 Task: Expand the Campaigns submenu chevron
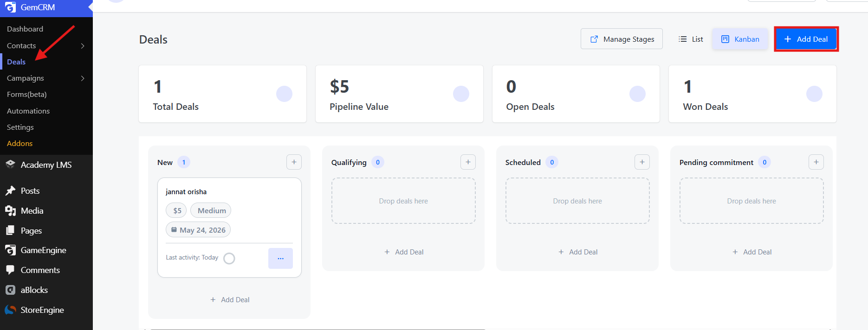(83, 78)
